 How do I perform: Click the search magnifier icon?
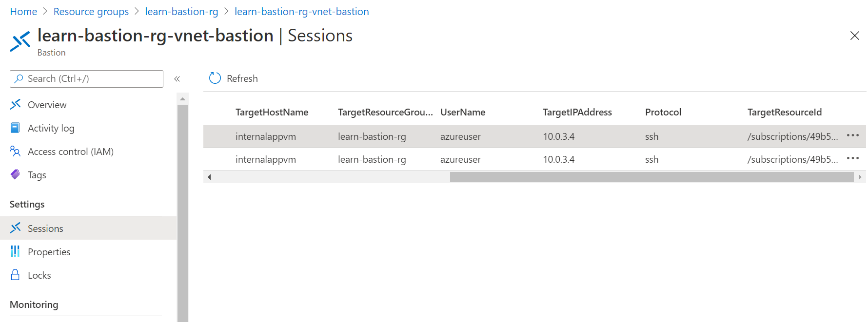[19, 78]
